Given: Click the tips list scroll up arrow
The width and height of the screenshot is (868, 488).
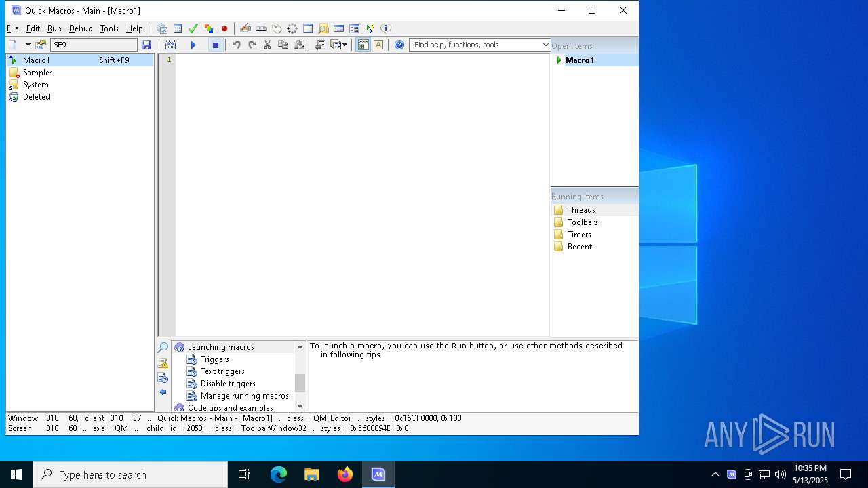Looking at the screenshot, I should click(300, 347).
